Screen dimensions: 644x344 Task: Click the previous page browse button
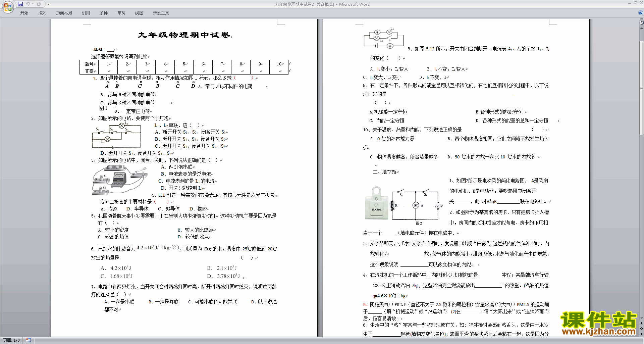[641, 323]
